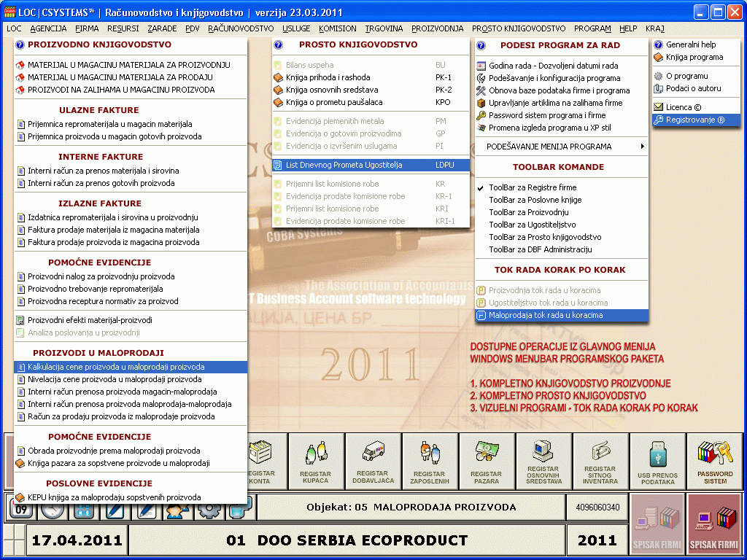Click the help icon beside Proizvodno Knjigovodstvo

point(20,44)
